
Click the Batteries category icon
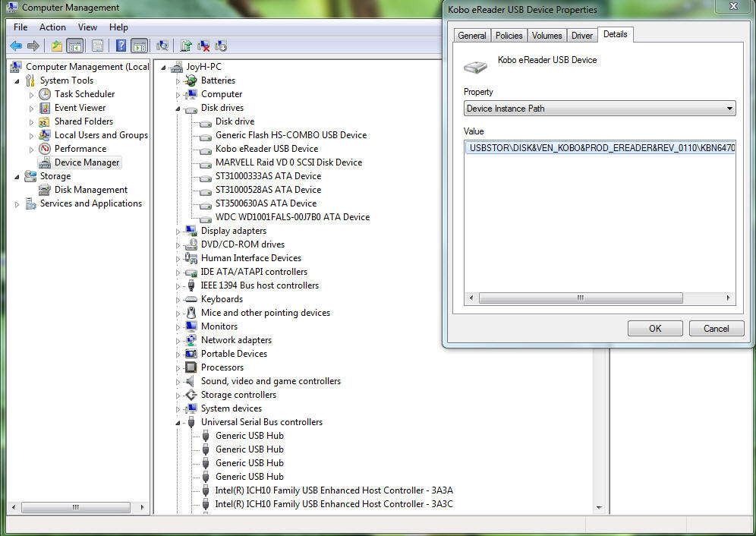pyautogui.click(x=191, y=80)
